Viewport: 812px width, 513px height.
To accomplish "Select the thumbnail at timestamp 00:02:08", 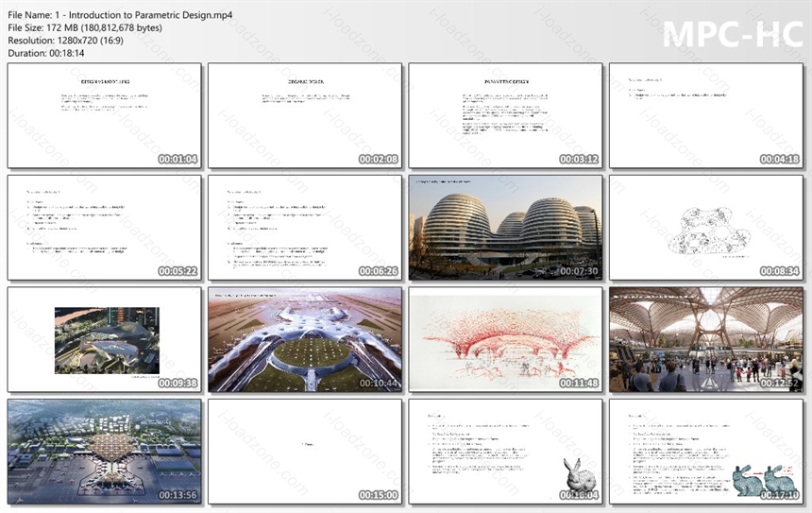I will (x=304, y=115).
